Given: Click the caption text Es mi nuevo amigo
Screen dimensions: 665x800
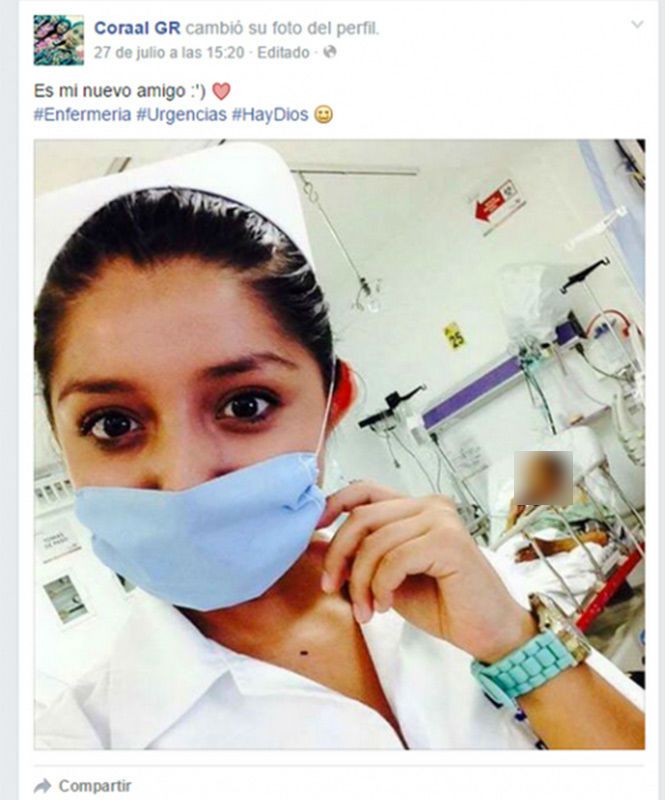Looking at the screenshot, I should point(110,91).
